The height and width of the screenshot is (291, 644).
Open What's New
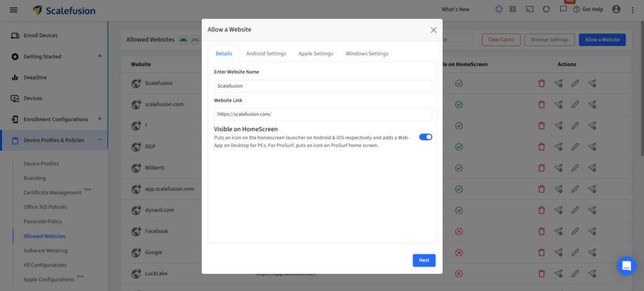click(x=455, y=9)
